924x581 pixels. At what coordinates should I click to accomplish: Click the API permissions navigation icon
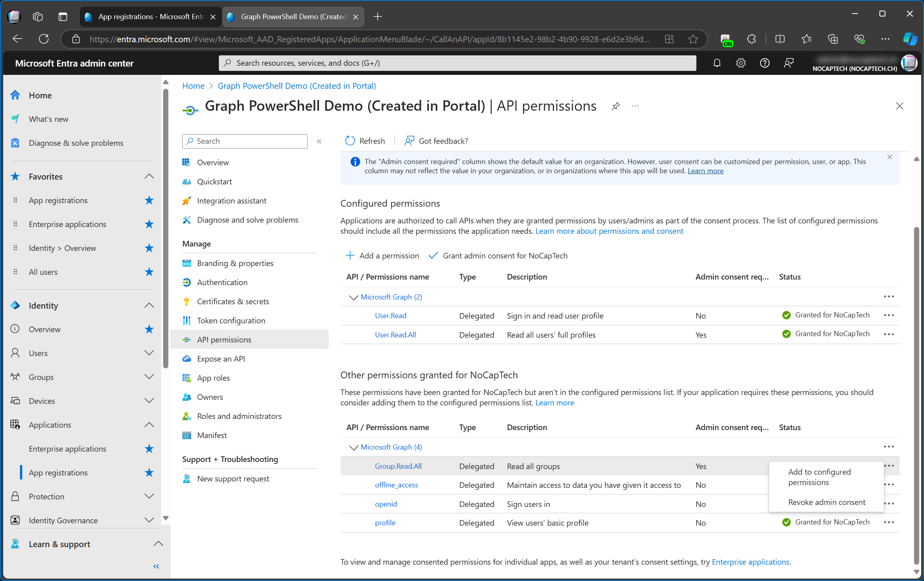(187, 339)
